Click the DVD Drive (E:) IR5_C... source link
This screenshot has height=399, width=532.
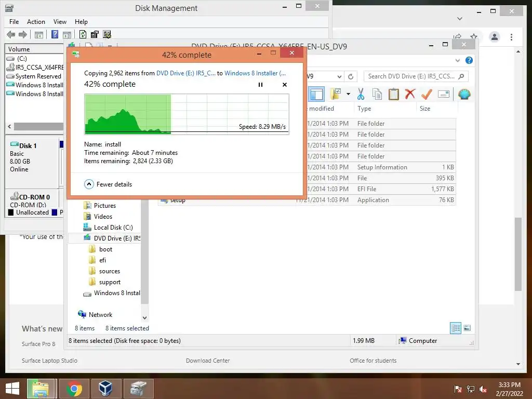tap(185, 73)
